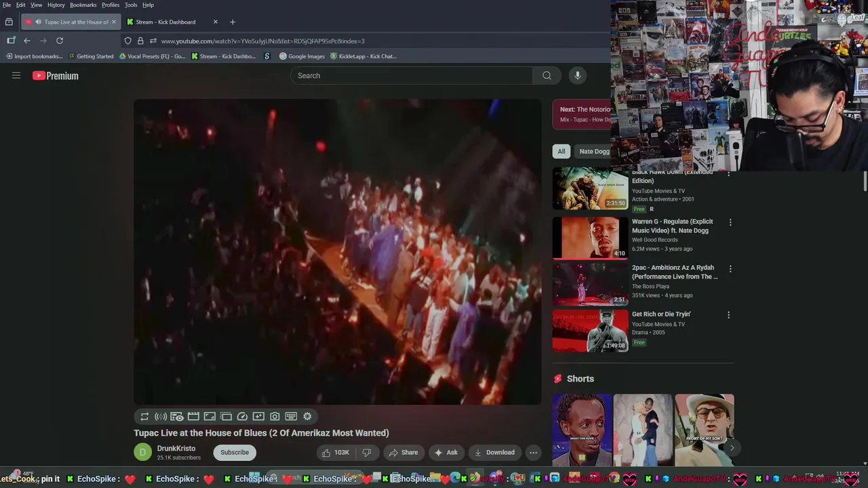Open Get Rich or Die Tryin' thumbnail
Image resolution: width=868 pixels, height=488 pixels.
click(x=590, y=331)
